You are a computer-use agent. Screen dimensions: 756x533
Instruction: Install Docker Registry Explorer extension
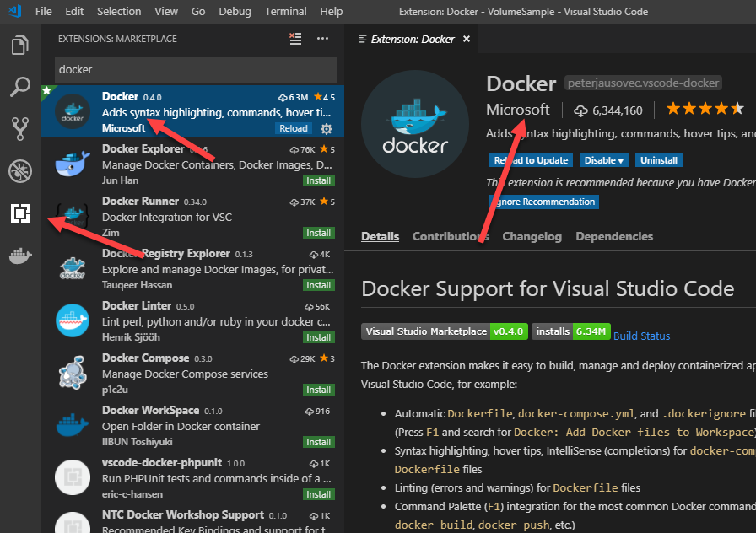pyautogui.click(x=318, y=285)
